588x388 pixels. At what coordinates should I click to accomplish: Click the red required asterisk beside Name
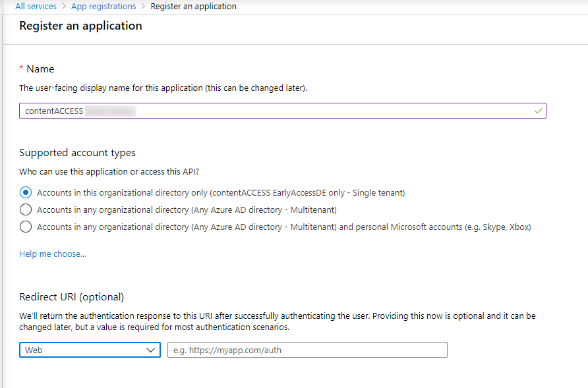coord(21,69)
